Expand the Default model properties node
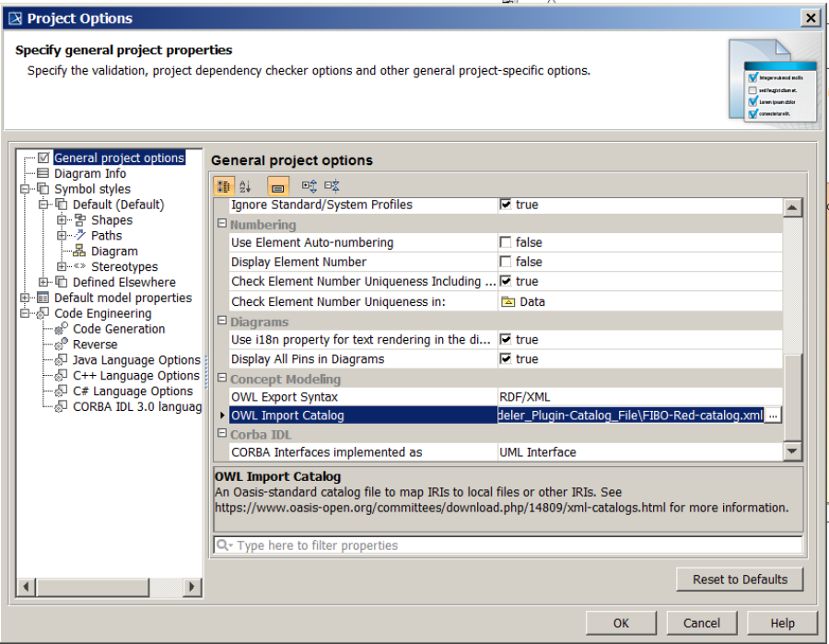829x644 pixels. [x=25, y=298]
